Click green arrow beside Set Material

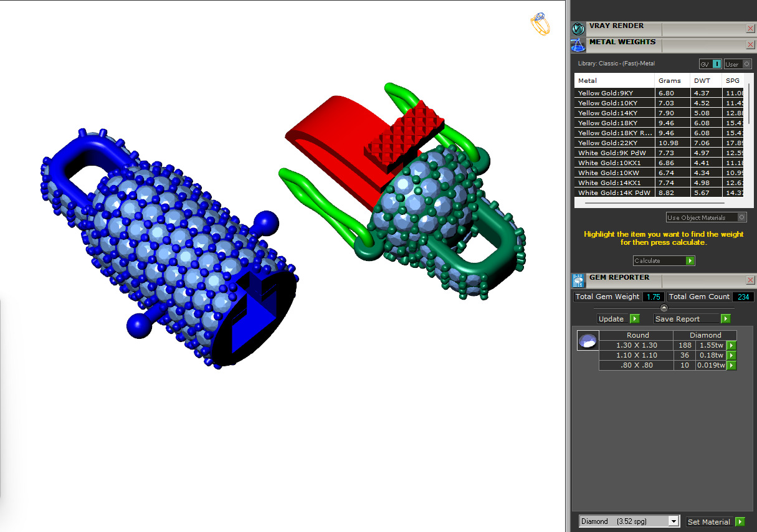click(740, 521)
